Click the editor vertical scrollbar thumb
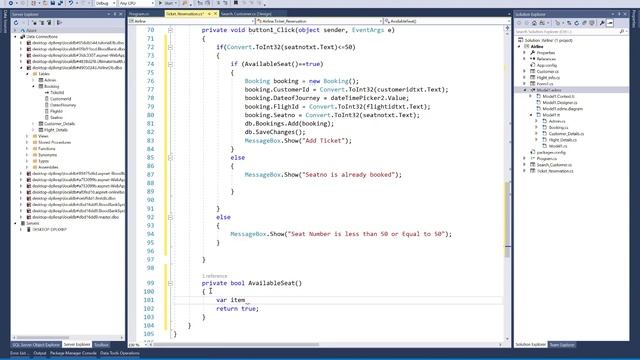Image resolution: width=640 pixels, height=360 pixels. pyautogui.click(x=507, y=220)
